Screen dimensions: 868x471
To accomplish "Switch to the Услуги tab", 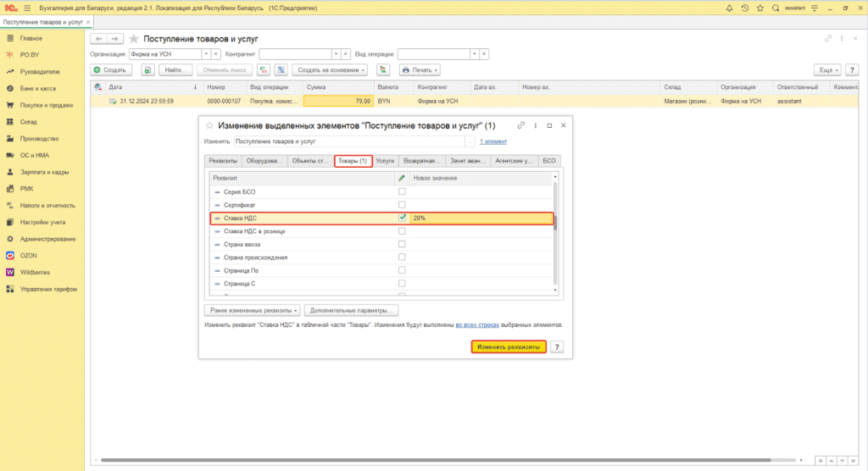I will (x=385, y=160).
